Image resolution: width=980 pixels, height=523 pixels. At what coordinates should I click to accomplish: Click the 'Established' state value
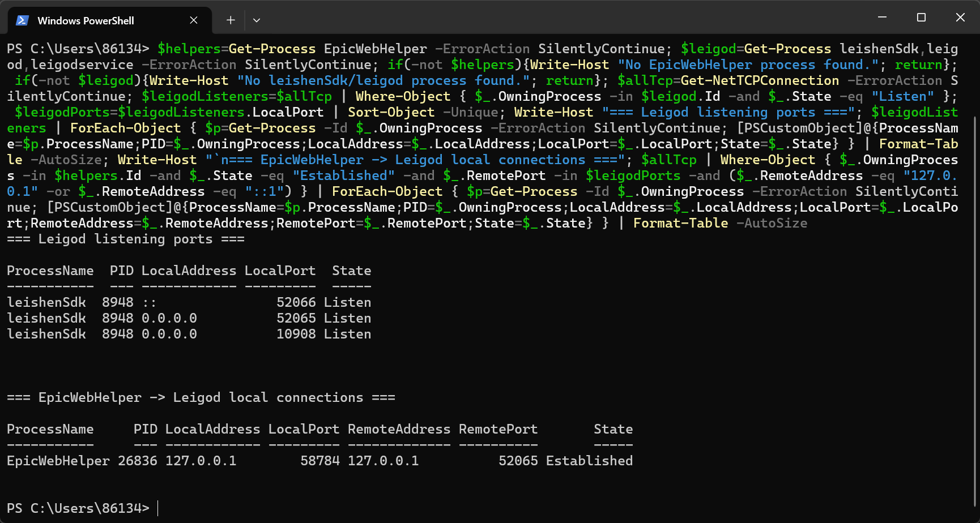point(590,461)
